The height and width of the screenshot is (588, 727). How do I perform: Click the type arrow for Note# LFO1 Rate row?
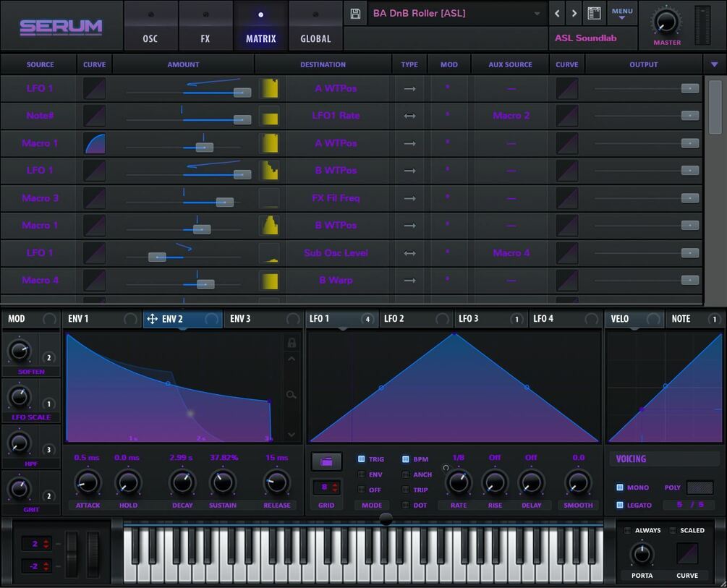409,116
